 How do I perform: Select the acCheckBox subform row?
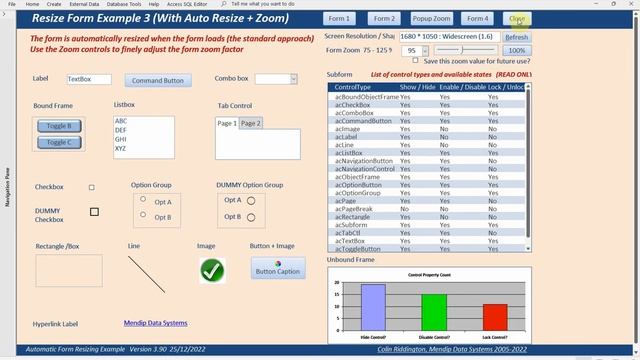(427, 105)
